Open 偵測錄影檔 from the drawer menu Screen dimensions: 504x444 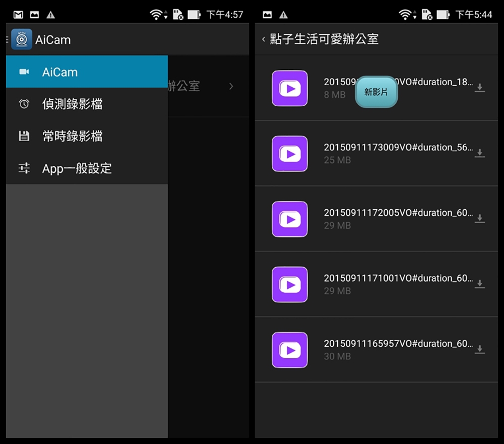pyautogui.click(x=87, y=104)
